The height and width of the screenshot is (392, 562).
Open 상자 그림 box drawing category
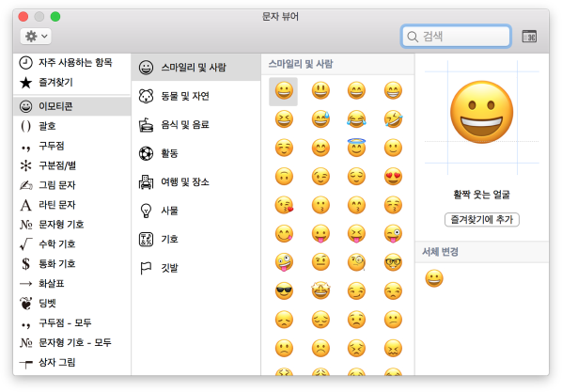click(71, 363)
